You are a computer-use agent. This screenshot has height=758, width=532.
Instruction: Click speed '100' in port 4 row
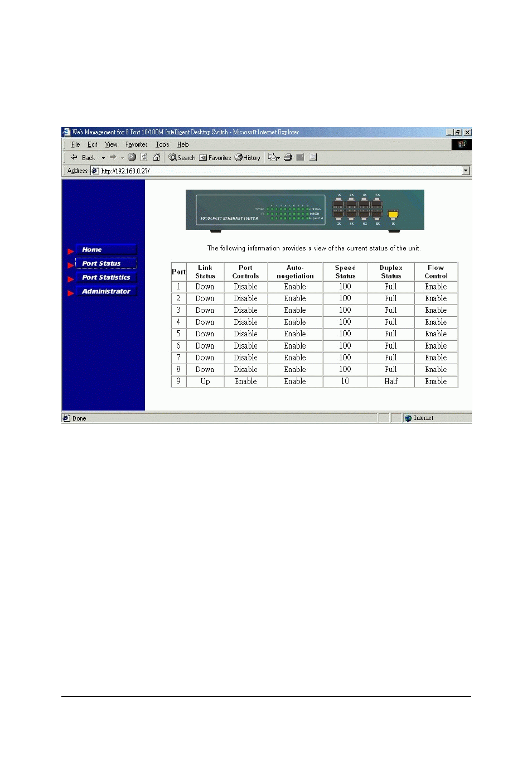[345, 322]
